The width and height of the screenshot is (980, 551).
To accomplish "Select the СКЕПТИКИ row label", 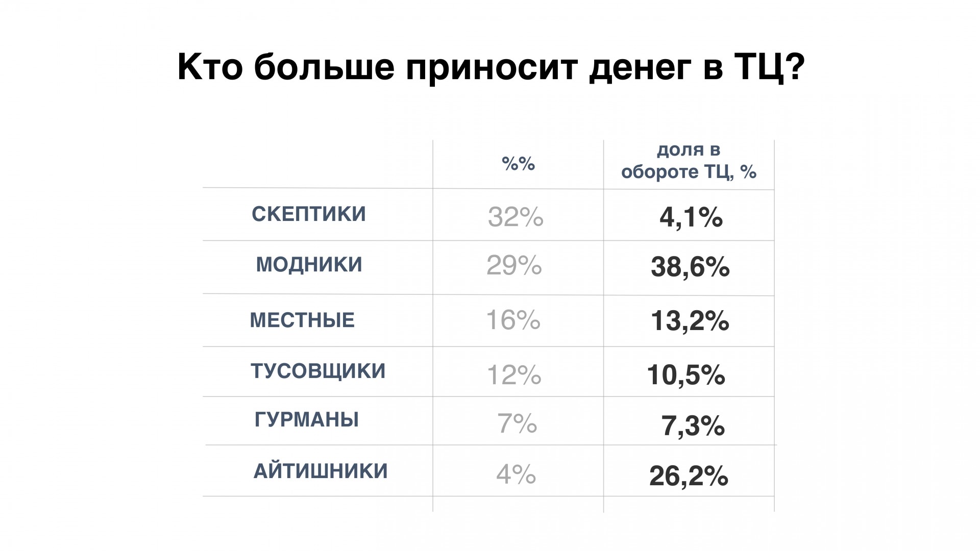I will coord(309,214).
